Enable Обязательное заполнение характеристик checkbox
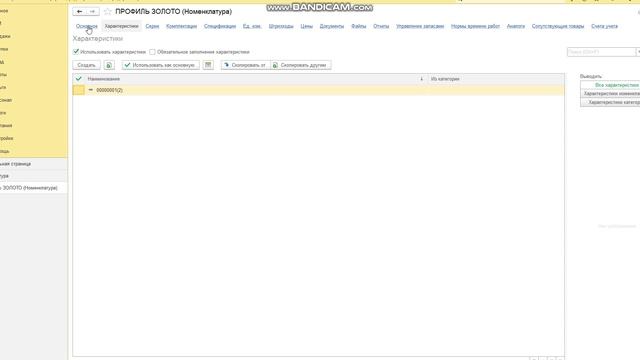 point(152,52)
